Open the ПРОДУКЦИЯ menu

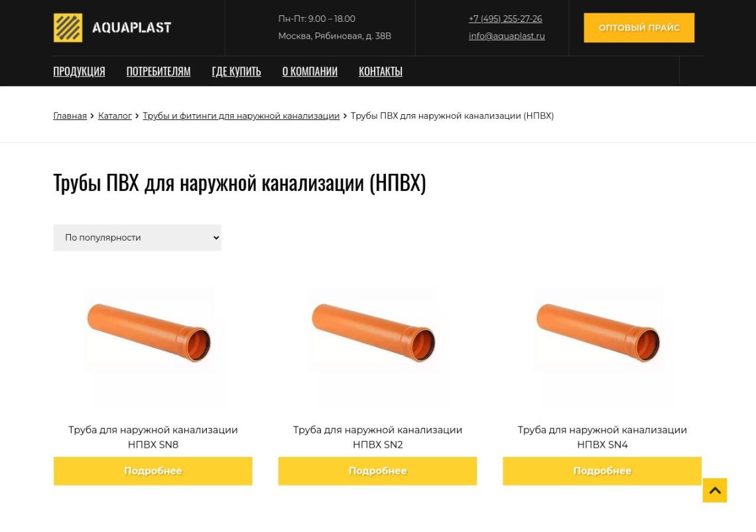(79, 72)
